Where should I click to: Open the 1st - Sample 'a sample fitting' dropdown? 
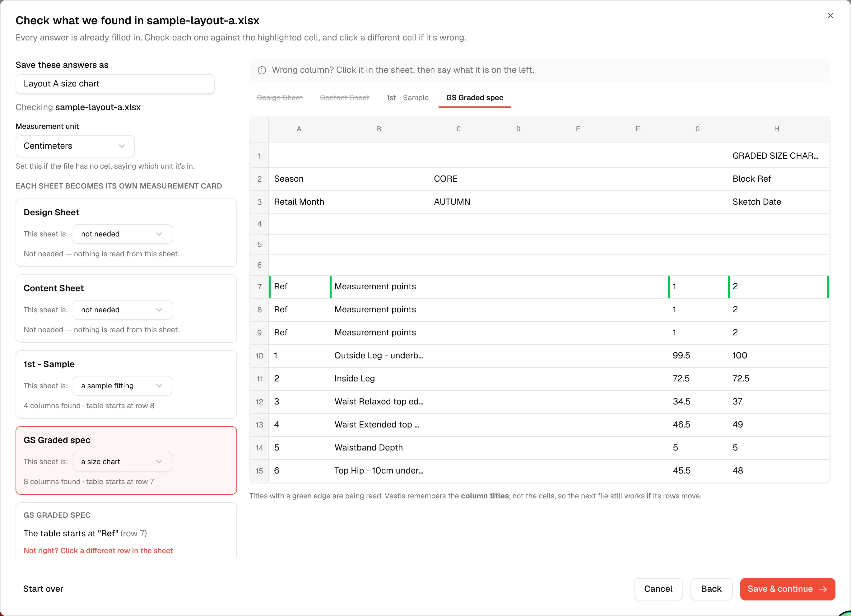coord(122,385)
